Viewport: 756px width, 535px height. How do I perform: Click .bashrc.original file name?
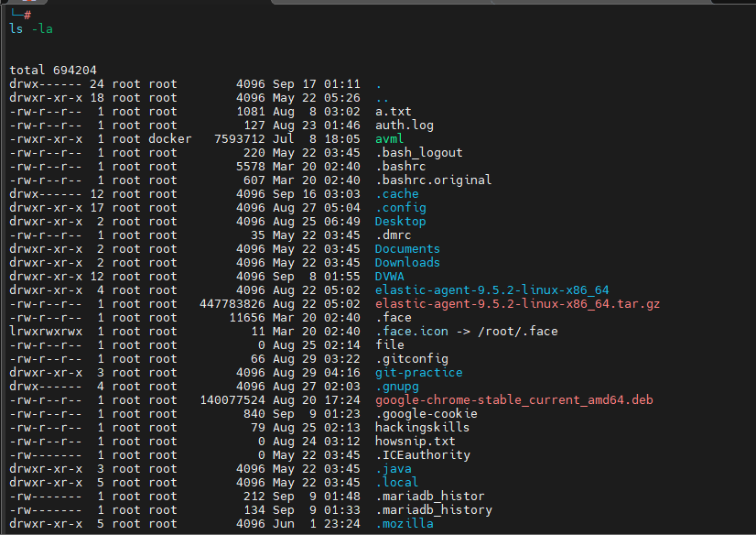click(x=433, y=180)
